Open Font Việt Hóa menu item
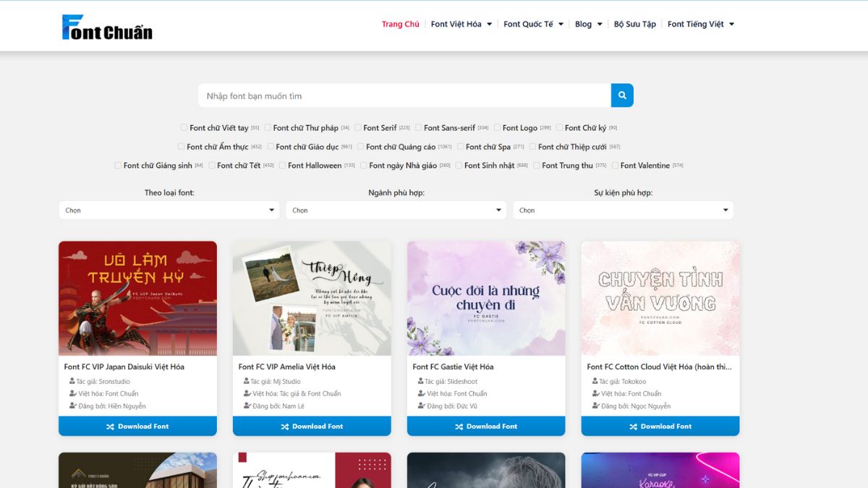Viewport: 868px width, 488px height. click(x=456, y=24)
